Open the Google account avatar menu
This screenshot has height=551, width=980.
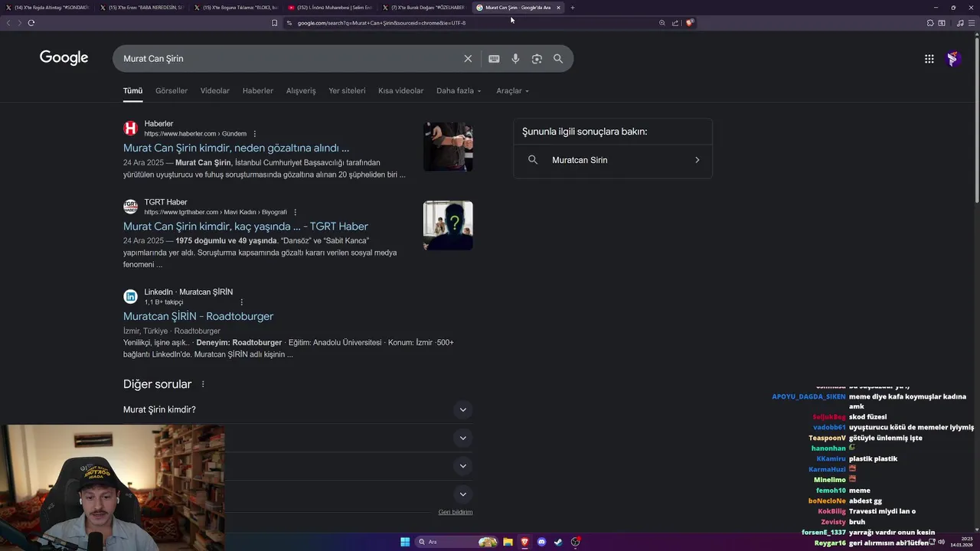[953, 59]
